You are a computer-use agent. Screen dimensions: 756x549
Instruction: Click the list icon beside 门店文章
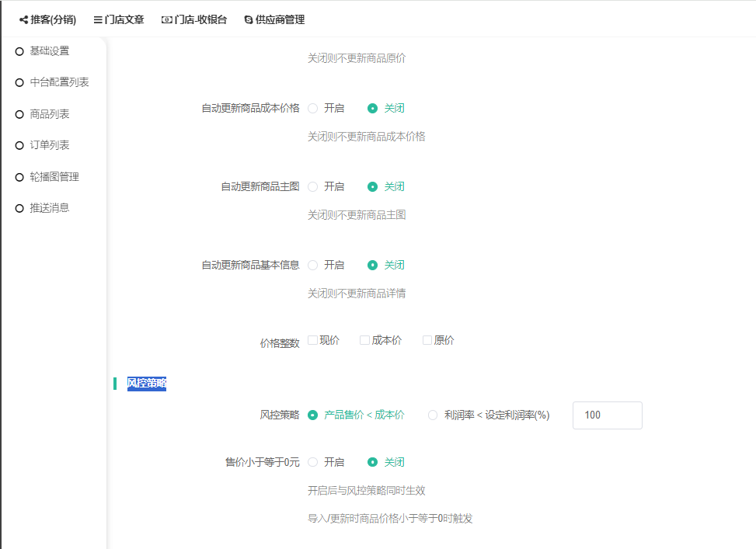[x=98, y=20]
